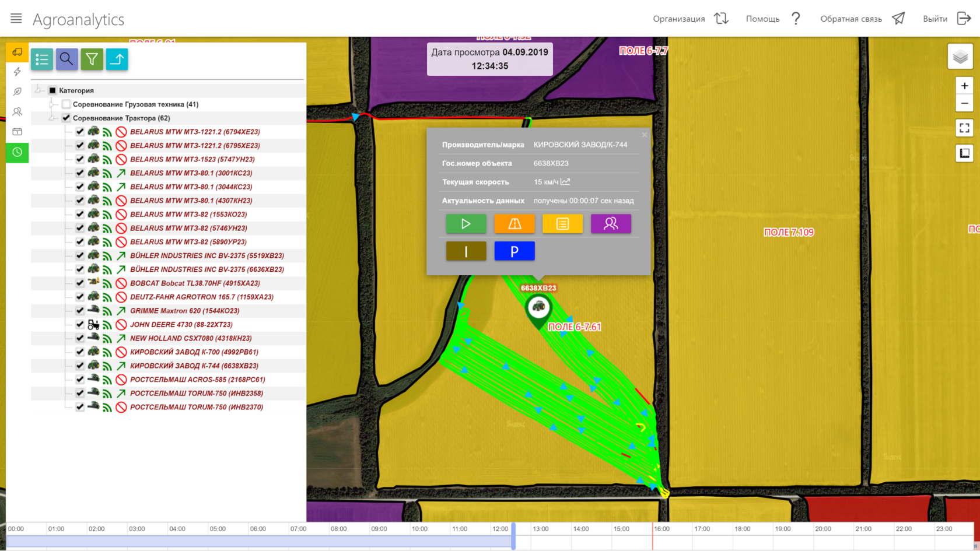980x551 pixels.
Task: Click the yellow report list button
Action: pyautogui.click(x=562, y=224)
